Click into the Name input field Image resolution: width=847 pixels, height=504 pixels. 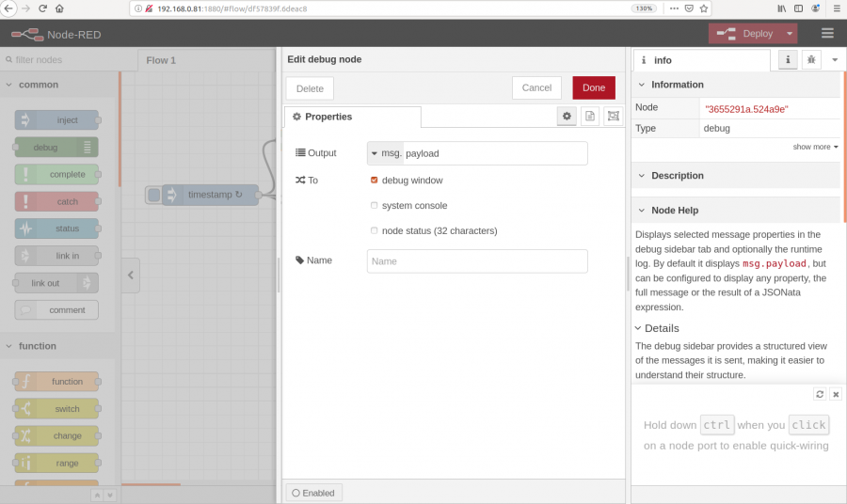[x=477, y=261]
